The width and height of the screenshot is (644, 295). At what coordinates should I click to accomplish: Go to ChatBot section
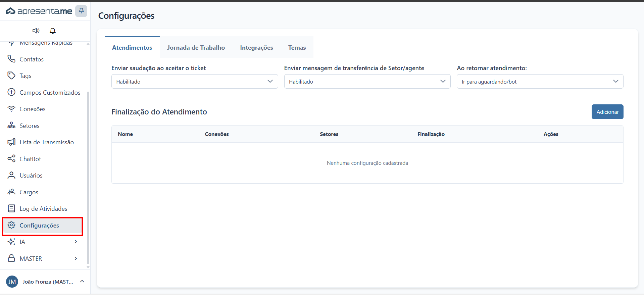pos(30,159)
